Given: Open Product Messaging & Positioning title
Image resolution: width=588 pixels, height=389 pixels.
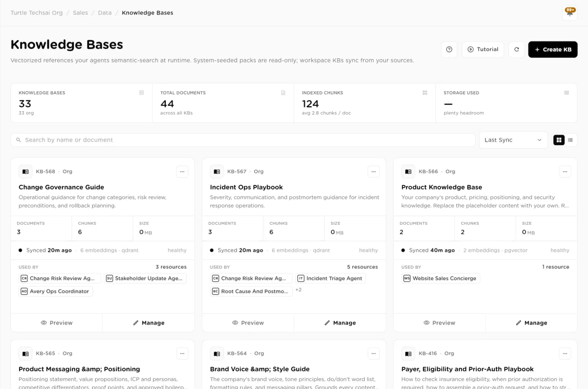Looking at the screenshot, I should 79,369.
